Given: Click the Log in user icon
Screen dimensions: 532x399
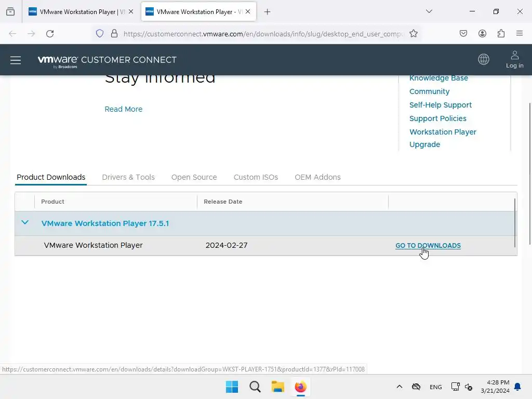Looking at the screenshot, I should pos(515,59).
